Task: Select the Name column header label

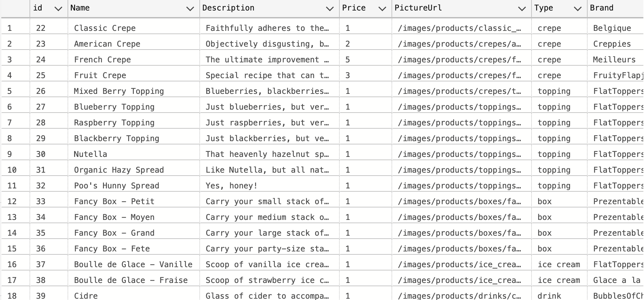Action: (80, 8)
